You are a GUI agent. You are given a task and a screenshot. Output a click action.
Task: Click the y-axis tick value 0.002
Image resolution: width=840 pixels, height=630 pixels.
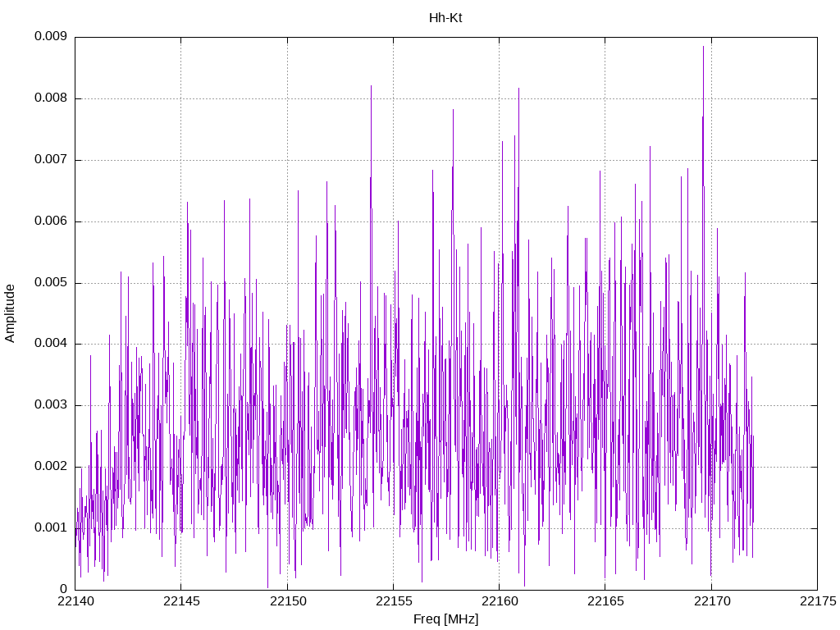[x=51, y=466]
